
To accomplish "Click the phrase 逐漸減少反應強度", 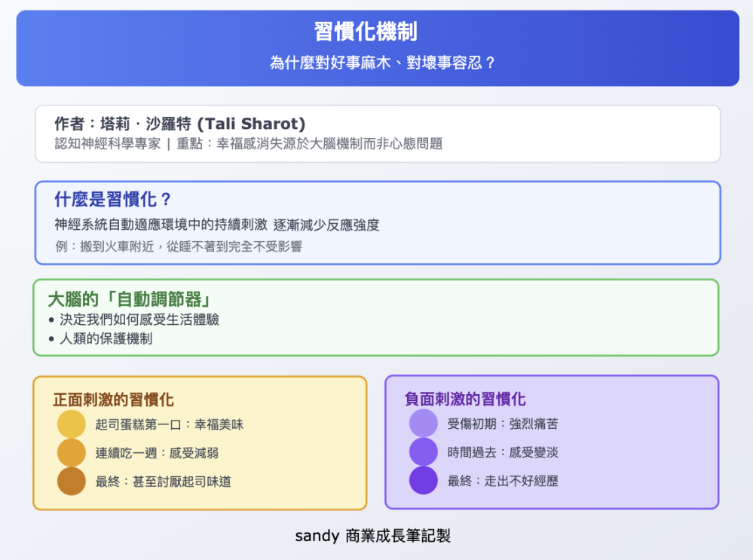I will coord(326,225).
